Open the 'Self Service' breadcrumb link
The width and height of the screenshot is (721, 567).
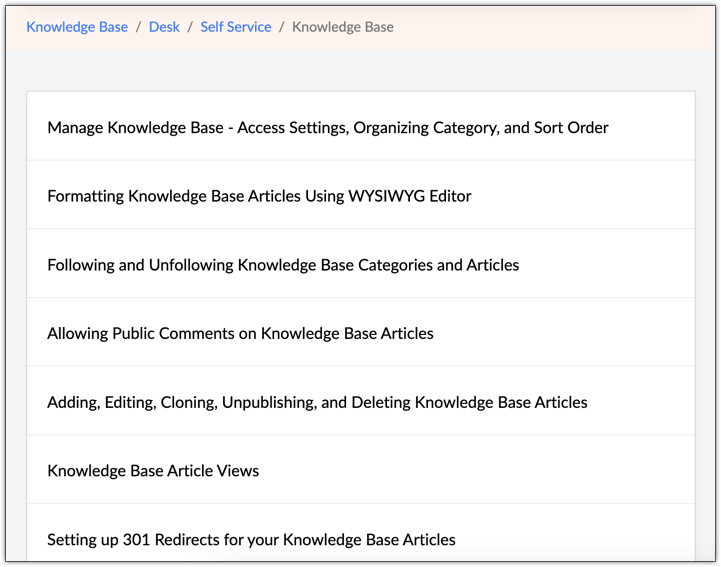(235, 27)
